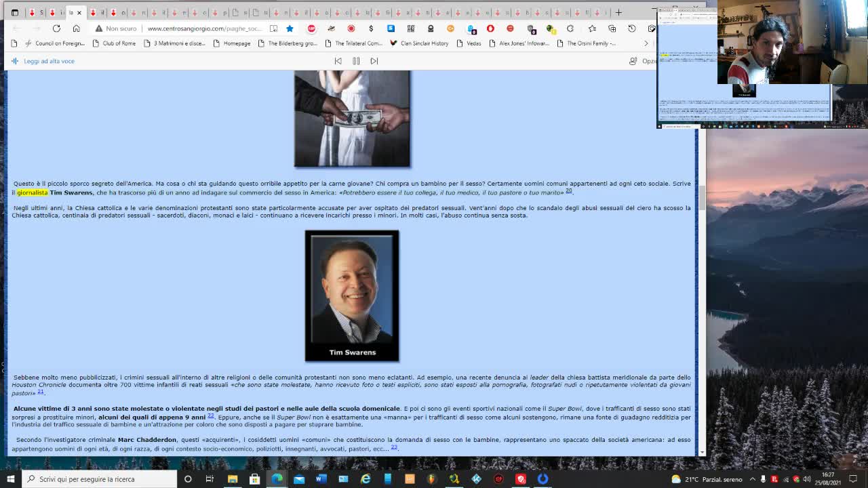Click the page vertical scrollbar
Screen dimensions: 868x488
(x=702, y=197)
